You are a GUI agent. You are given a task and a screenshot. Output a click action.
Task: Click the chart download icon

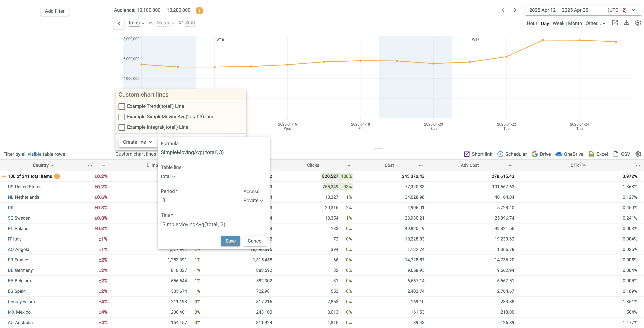point(626,23)
